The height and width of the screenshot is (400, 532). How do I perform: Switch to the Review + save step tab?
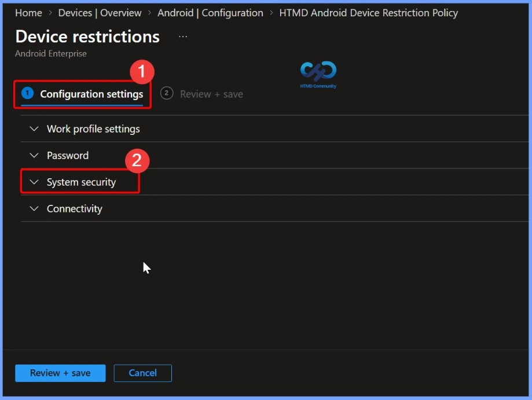202,94
